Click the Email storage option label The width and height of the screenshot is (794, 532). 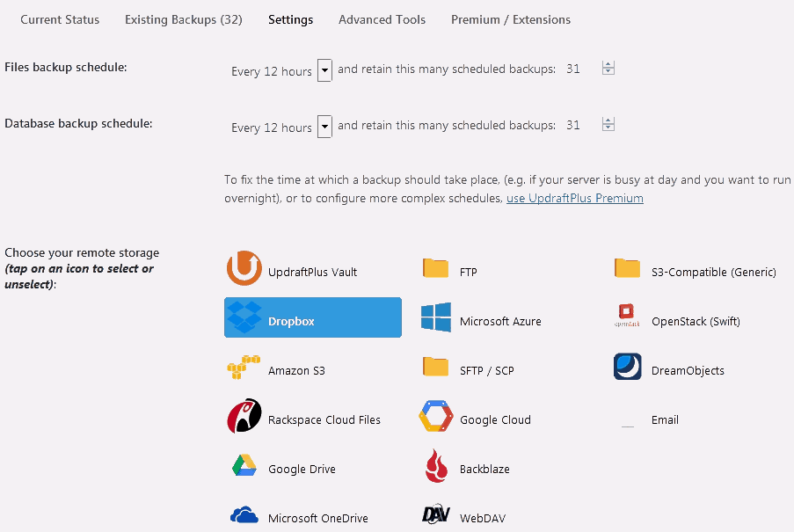[665, 419]
